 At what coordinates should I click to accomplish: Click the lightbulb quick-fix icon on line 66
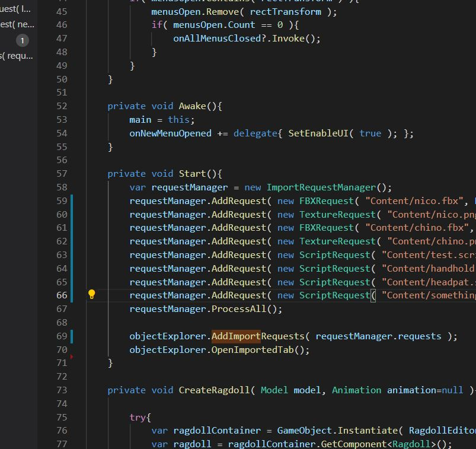pos(92,294)
